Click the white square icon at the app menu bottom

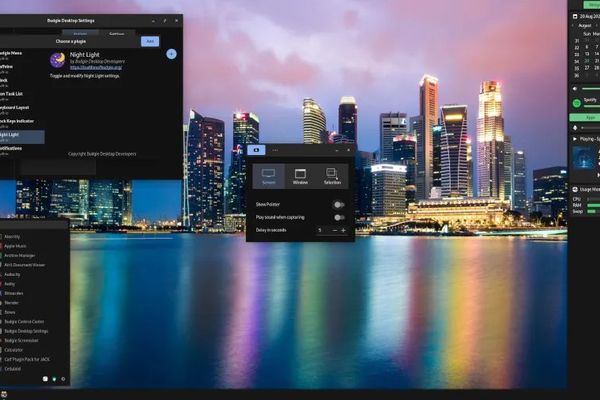coord(46,379)
